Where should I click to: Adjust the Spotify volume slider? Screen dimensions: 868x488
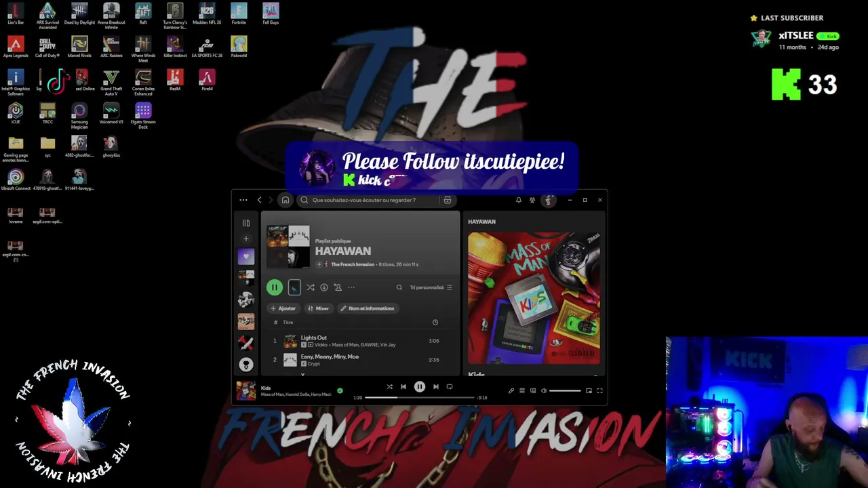565,390
